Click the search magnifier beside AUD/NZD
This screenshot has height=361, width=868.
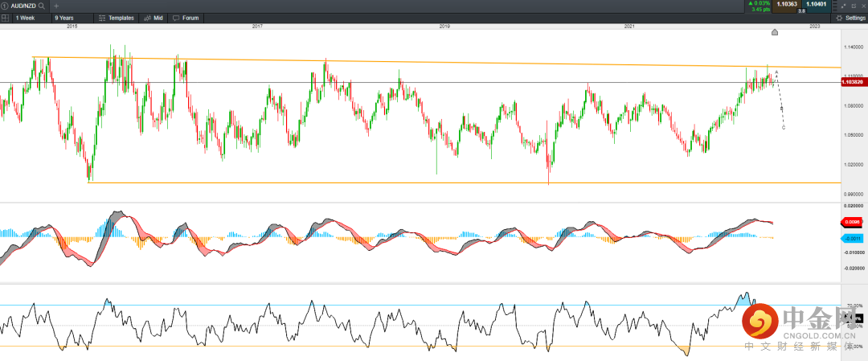point(41,6)
